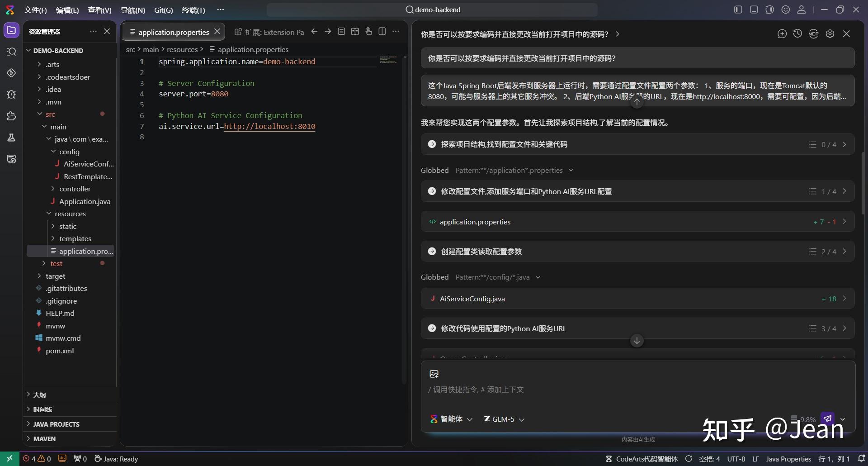
Task: Click the chat message input field
Action: (637, 390)
